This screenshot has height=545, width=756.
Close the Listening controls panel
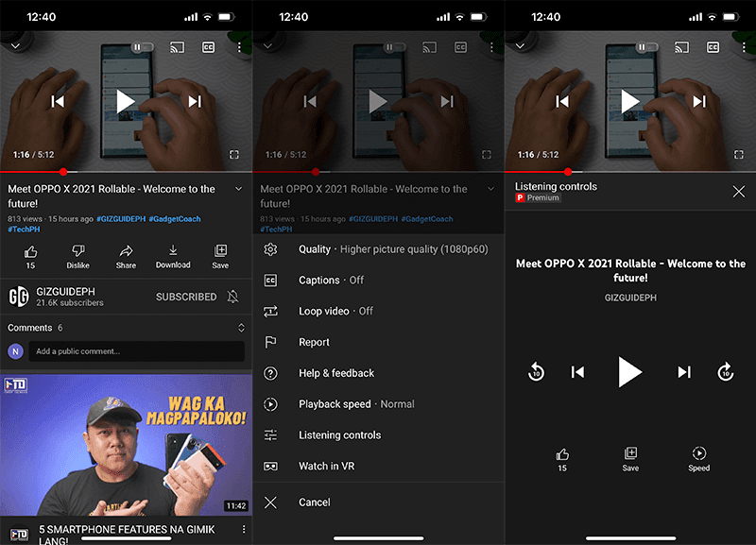pos(739,192)
